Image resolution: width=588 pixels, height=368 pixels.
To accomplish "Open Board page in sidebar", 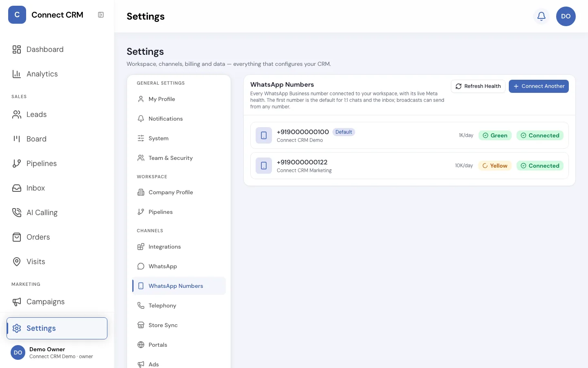I will pyautogui.click(x=57, y=139).
